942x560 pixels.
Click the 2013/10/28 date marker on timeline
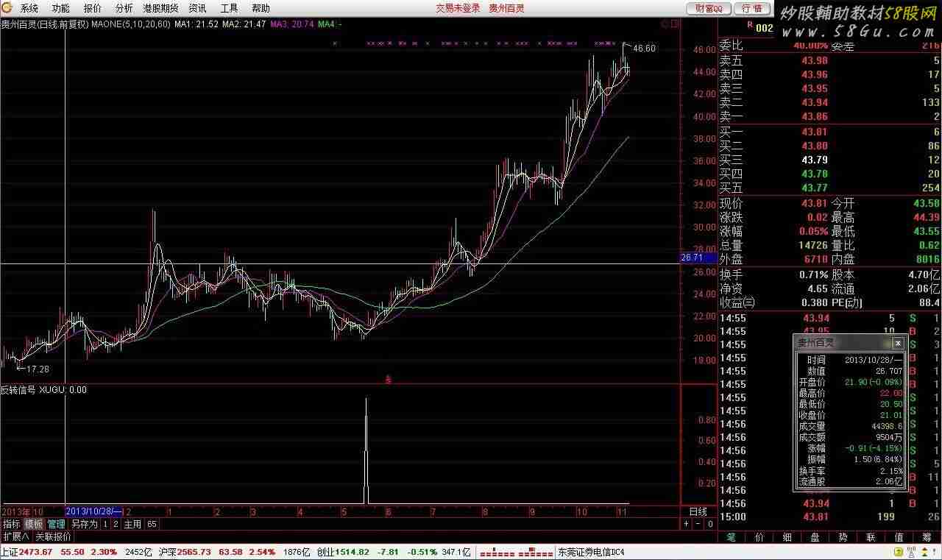click(94, 511)
